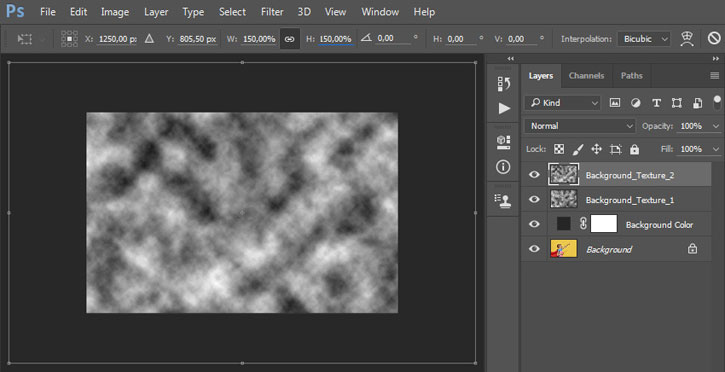Open the Normal blend mode dropdown
This screenshot has height=372, width=725.
tap(580, 126)
